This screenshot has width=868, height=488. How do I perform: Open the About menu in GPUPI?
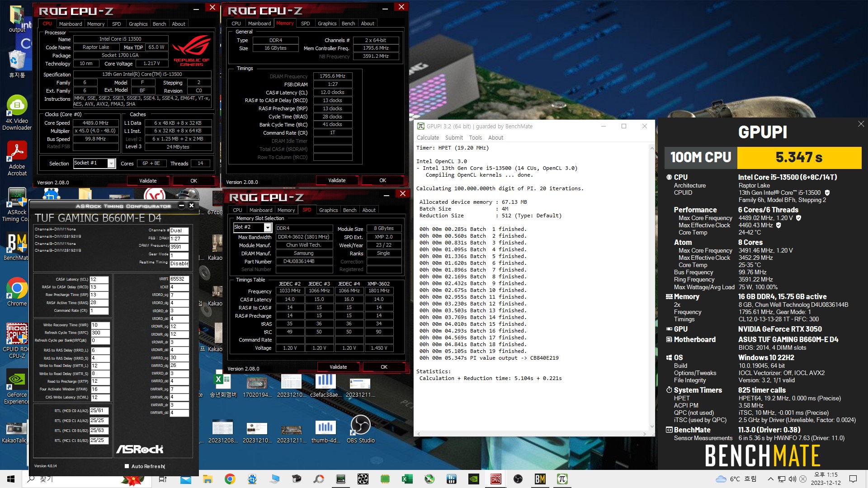pos(495,138)
